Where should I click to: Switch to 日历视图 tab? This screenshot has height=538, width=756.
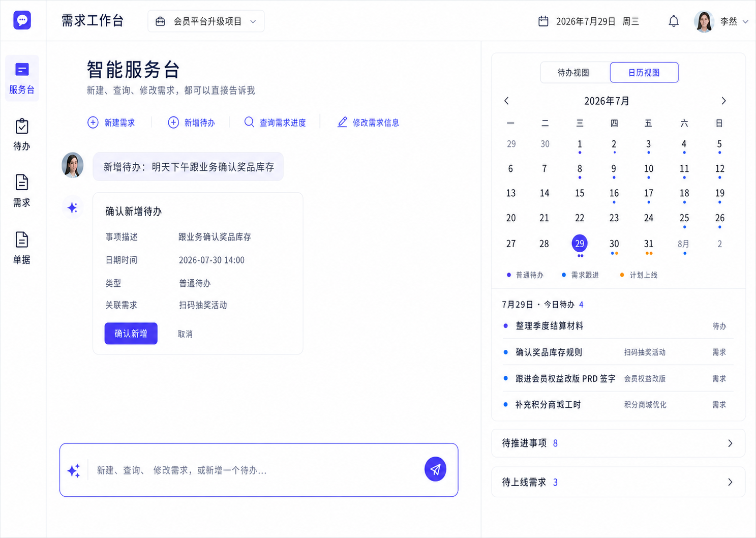click(644, 73)
